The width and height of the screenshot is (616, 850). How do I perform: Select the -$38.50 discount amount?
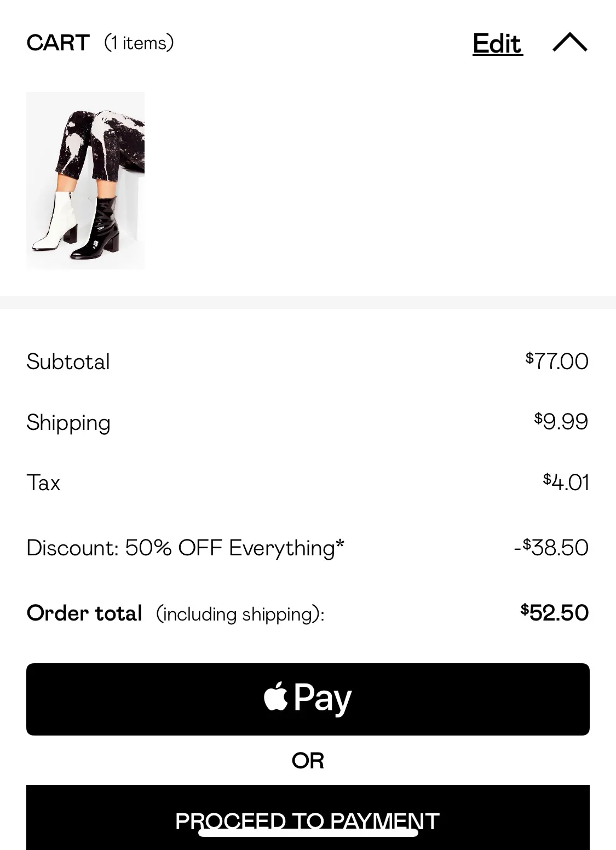pyautogui.click(x=551, y=547)
